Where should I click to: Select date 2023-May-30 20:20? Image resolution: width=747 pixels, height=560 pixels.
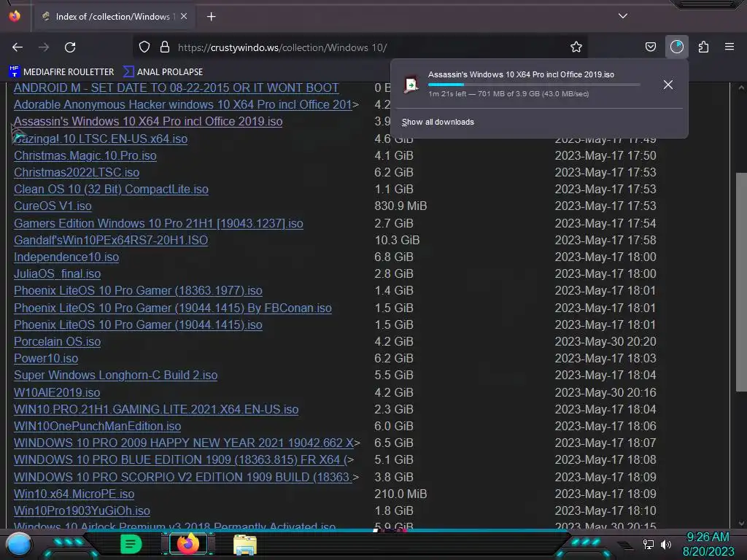click(605, 341)
